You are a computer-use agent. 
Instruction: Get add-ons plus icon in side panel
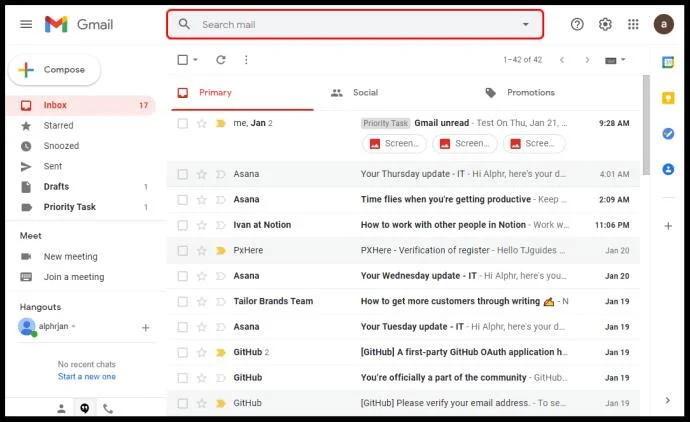[x=668, y=226]
